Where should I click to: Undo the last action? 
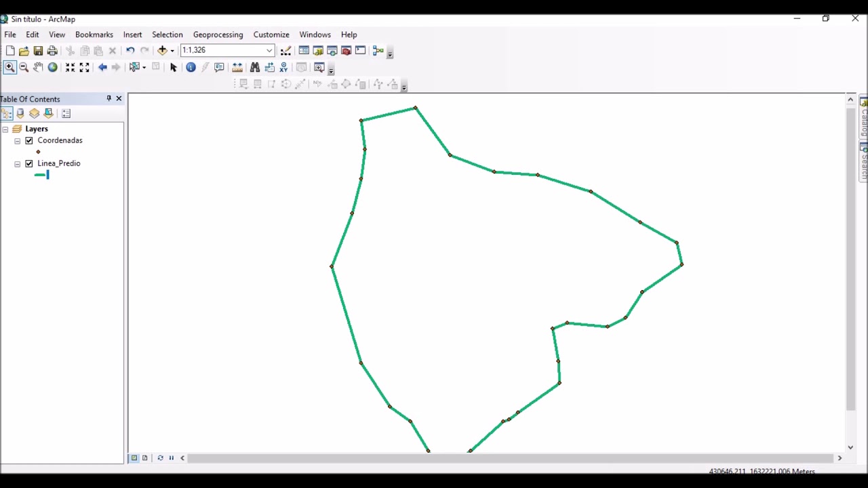pyautogui.click(x=130, y=51)
